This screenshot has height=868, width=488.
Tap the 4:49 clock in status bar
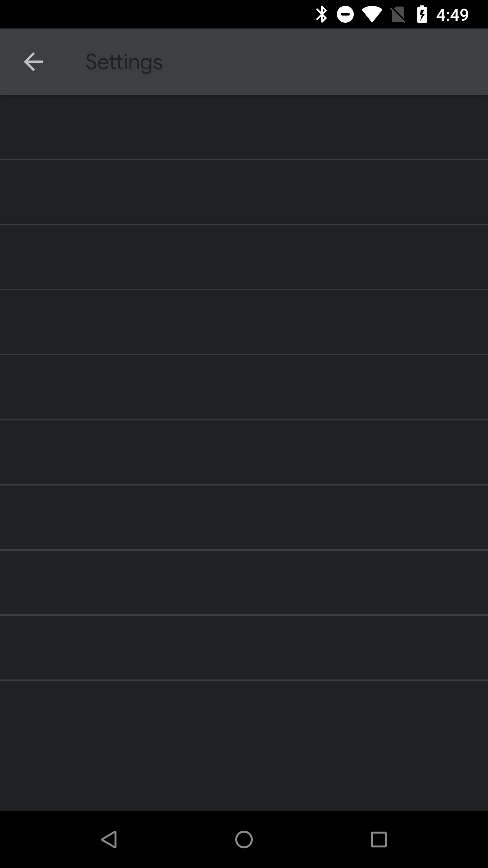(452, 15)
